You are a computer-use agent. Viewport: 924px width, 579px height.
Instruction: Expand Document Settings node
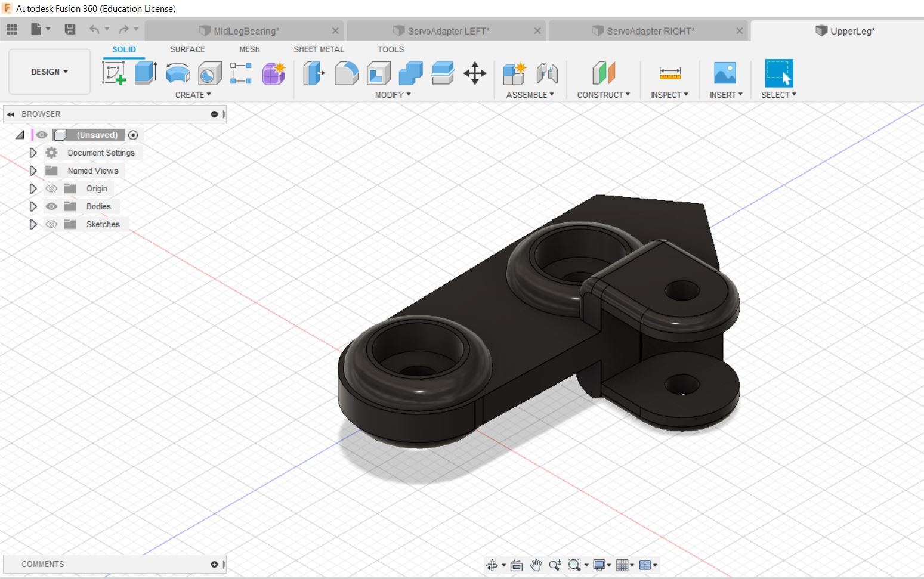tap(33, 153)
